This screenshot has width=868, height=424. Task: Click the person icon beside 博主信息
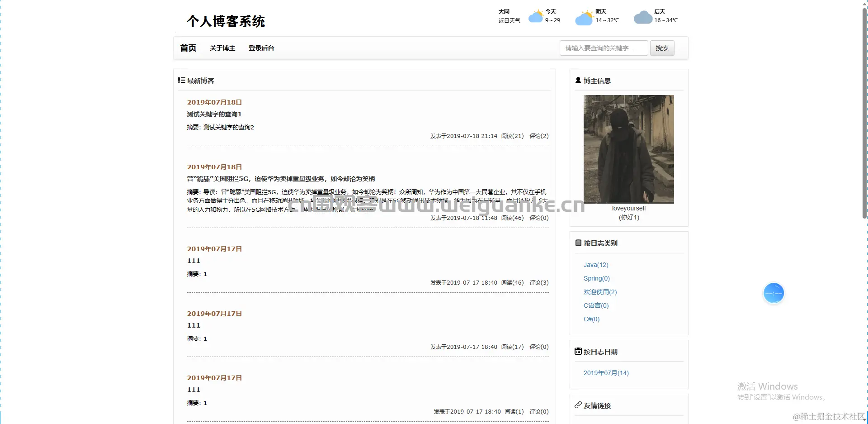[x=578, y=80]
